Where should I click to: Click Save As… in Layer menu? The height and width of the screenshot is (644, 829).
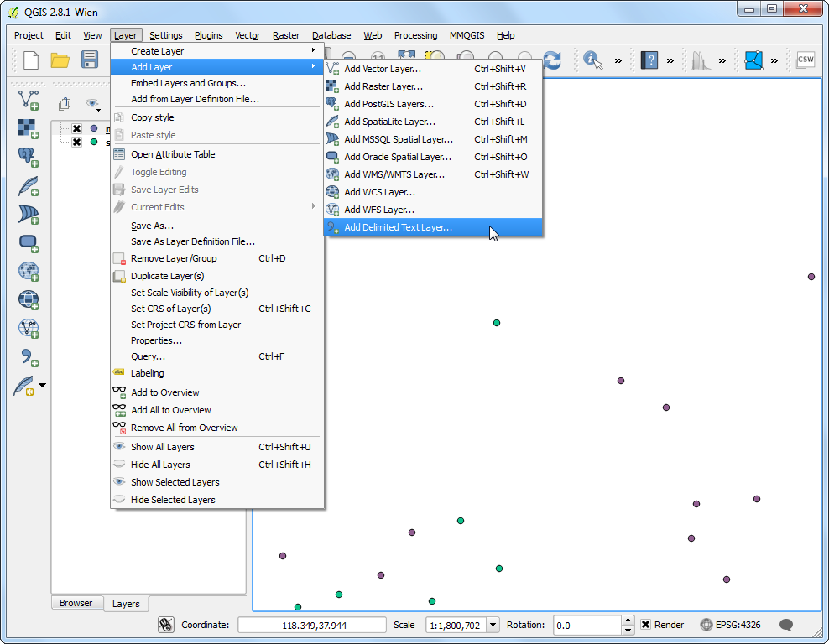click(217, 226)
